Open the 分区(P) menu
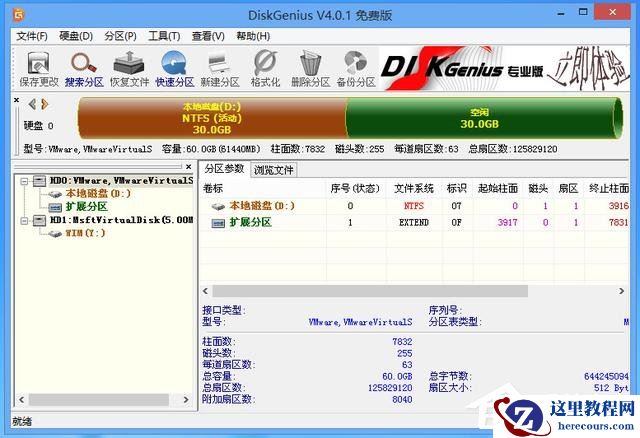 tap(120, 36)
